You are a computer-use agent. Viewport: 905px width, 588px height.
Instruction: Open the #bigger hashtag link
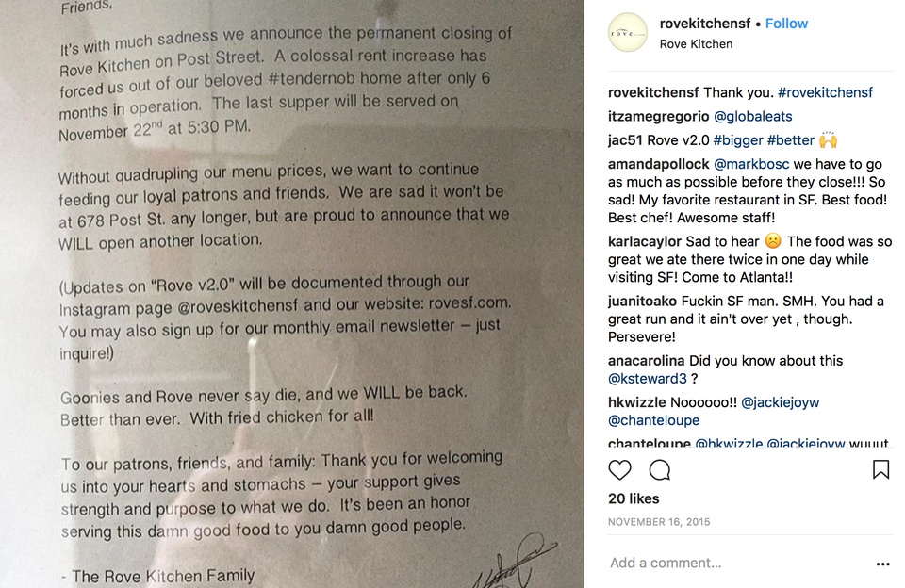tap(737, 140)
